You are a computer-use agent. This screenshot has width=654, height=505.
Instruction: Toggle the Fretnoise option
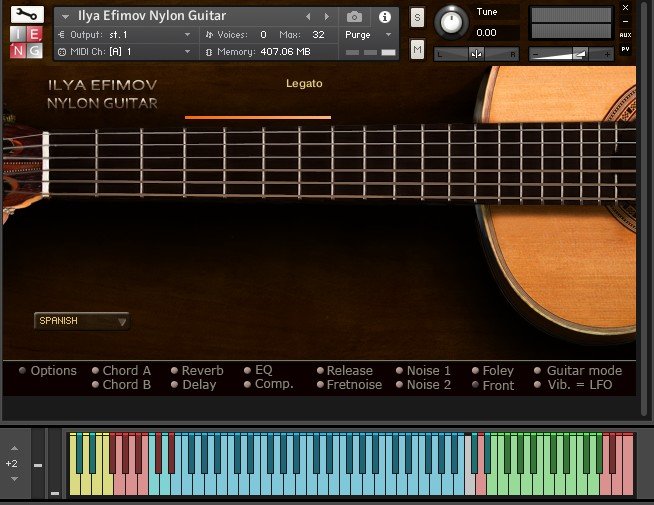[320, 384]
